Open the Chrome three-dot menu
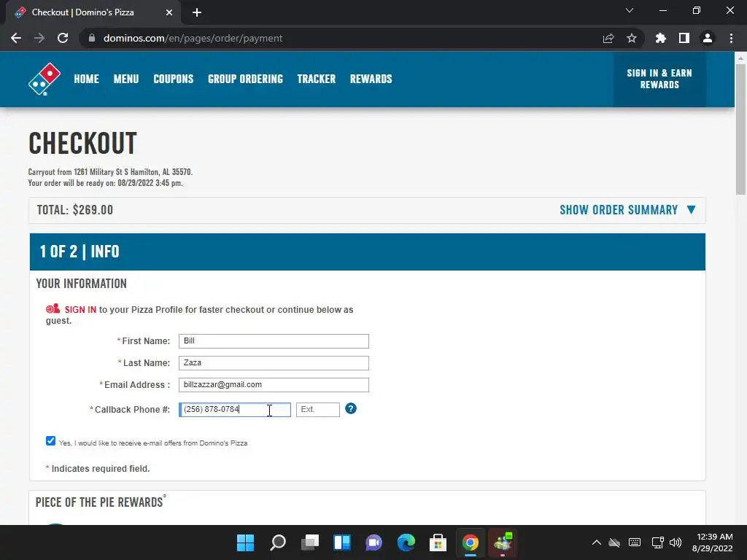This screenshot has height=560, width=747. [x=731, y=38]
